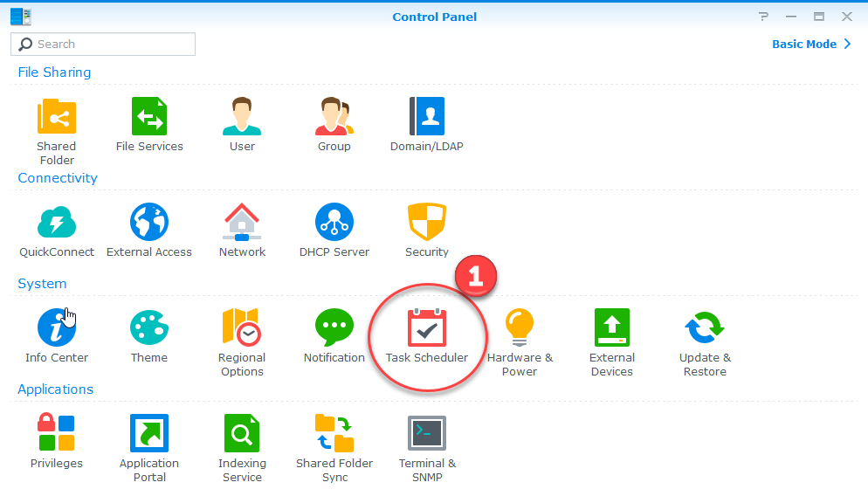Open Regional Options
868x496 pixels.
coord(242,329)
